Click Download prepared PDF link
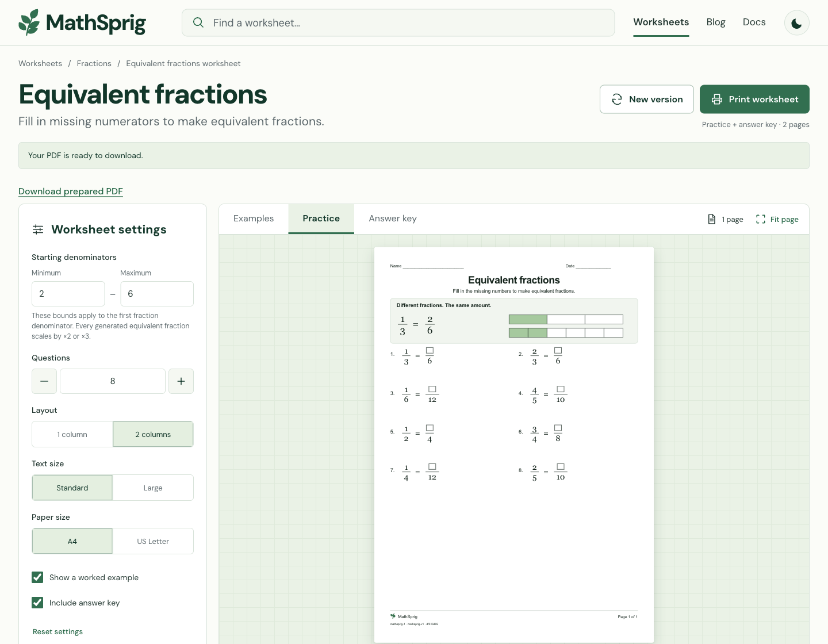The width and height of the screenshot is (828, 644). [71, 191]
